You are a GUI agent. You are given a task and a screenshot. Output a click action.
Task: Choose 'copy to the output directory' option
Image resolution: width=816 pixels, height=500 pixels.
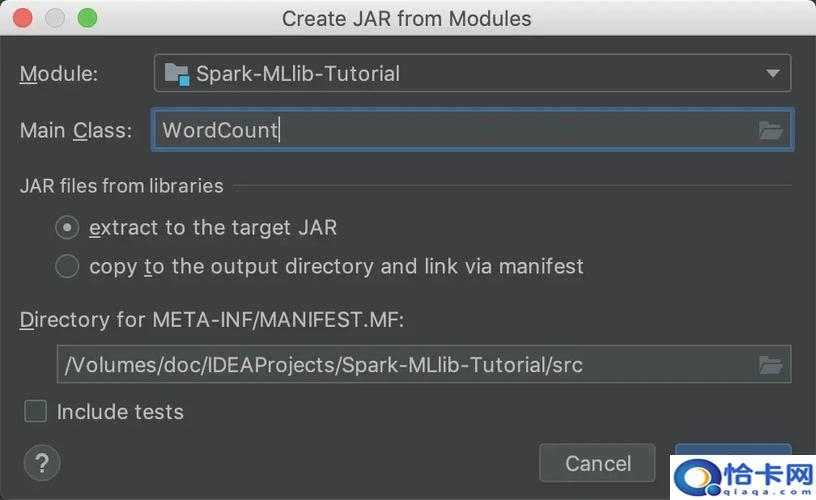click(x=67, y=266)
